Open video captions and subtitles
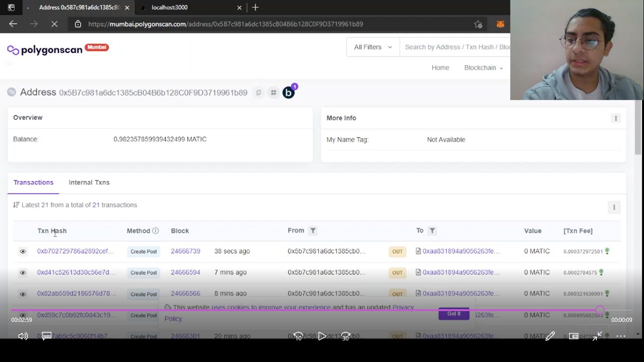Viewport: 644px width, 362px height. click(x=47, y=336)
